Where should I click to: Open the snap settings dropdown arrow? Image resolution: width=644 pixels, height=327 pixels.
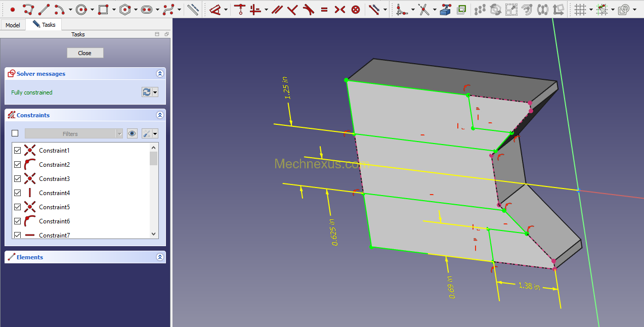(x=613, y=10)
